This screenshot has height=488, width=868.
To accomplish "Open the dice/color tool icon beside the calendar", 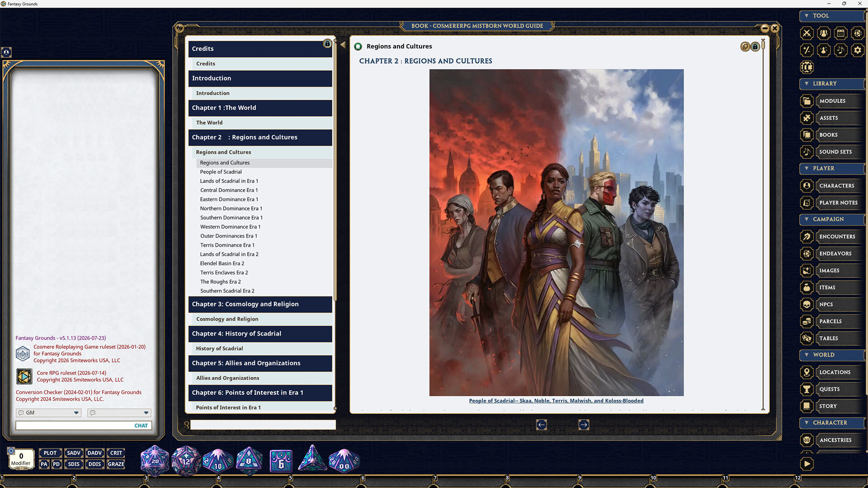I will pyautogui.click(x=857, y=33).
